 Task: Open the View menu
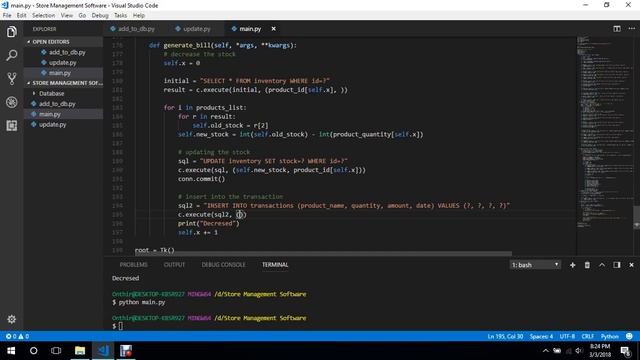67,15
